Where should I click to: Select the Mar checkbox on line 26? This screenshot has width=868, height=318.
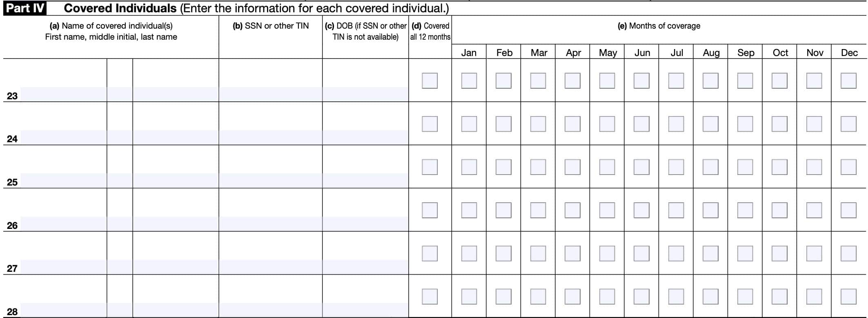(x=538, y=210)
